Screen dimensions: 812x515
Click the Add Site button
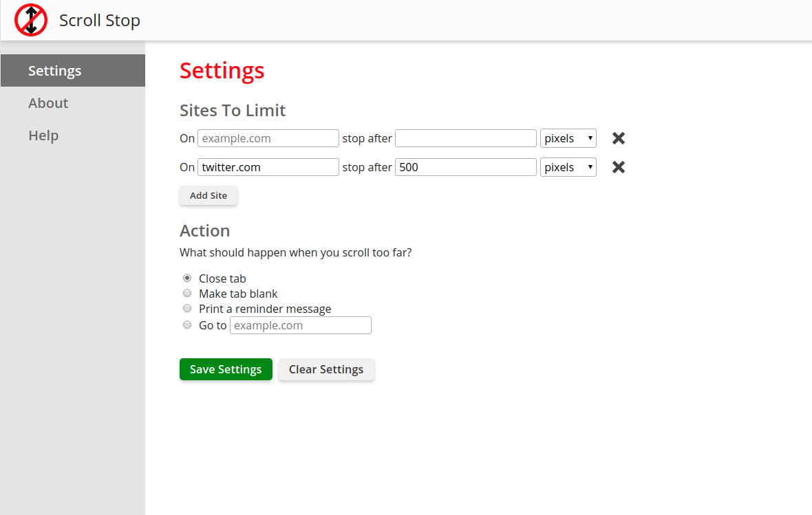point(209,195)
